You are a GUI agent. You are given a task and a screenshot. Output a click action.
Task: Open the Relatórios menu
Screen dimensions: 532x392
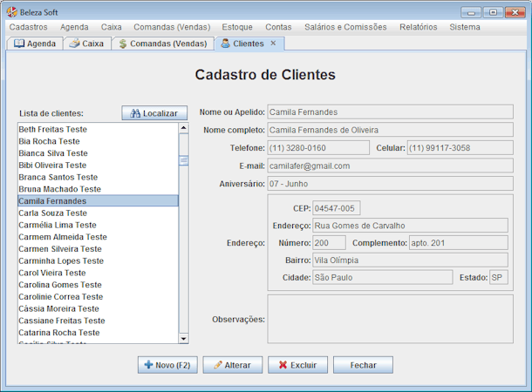point(419,27)
